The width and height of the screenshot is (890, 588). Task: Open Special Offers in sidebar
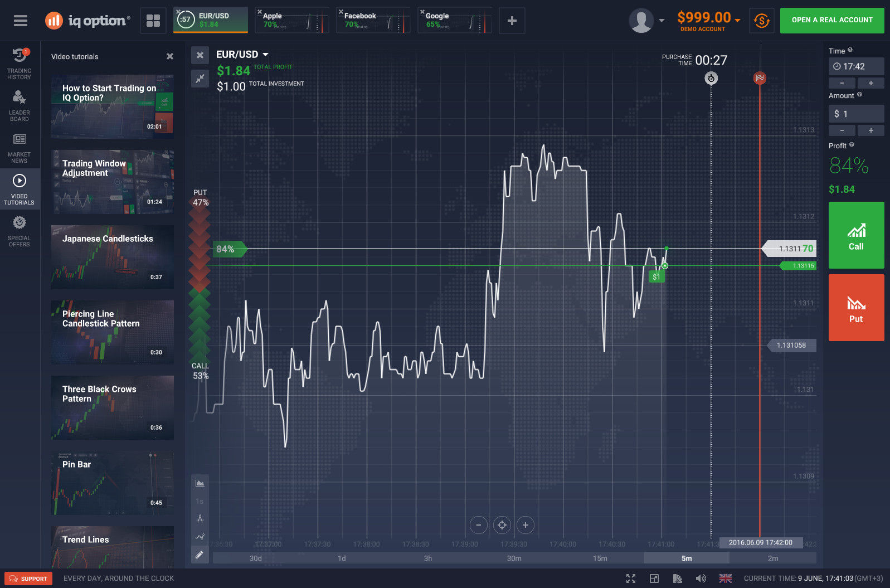click(x=20, y=231)
